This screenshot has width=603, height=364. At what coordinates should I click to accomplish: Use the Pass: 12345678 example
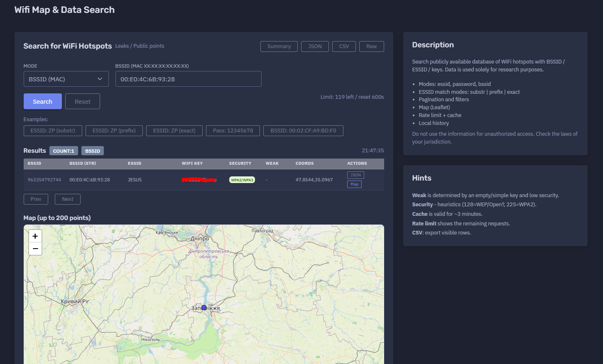click(x=233, y=131)
